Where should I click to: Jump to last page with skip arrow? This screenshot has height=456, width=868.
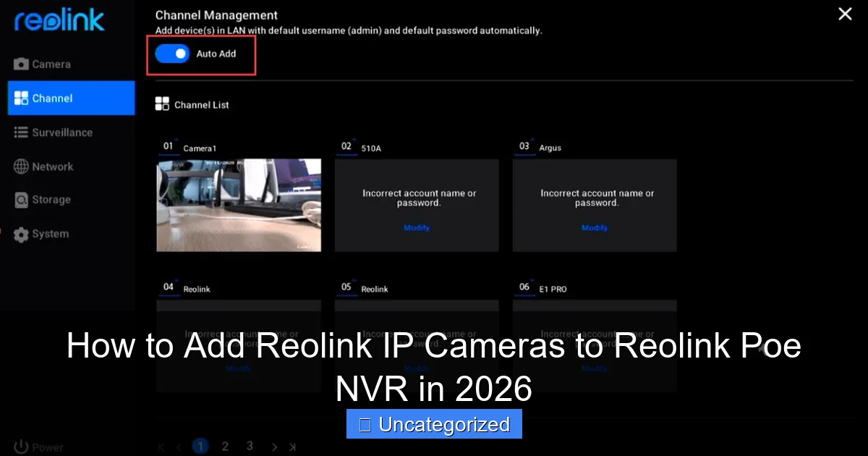tap(293, 446)
